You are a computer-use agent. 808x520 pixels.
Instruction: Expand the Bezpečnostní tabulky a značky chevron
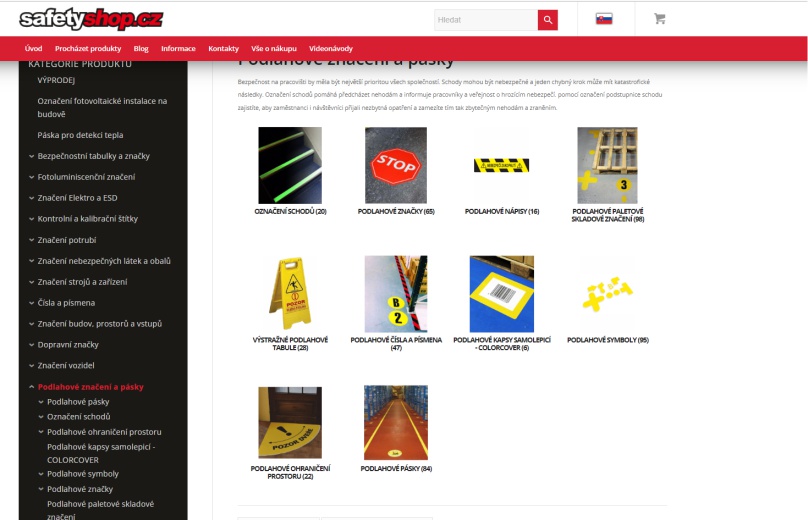click(31, 156)
